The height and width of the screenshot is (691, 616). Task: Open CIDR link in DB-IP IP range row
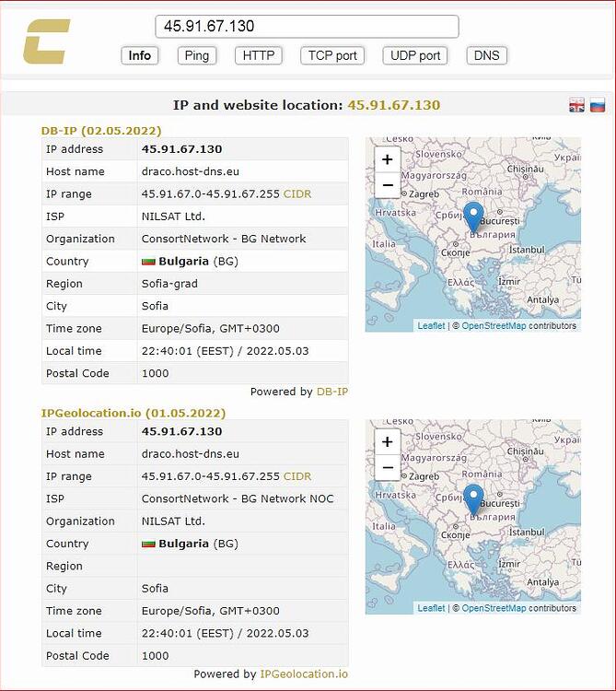[297, 193]
